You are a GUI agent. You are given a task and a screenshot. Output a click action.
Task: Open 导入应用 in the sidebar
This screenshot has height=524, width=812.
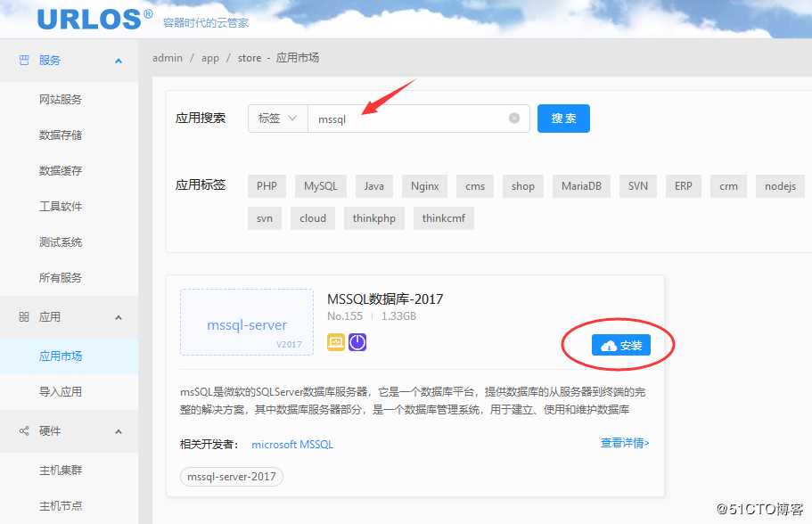pyautogui.click(x=61, y=391)
